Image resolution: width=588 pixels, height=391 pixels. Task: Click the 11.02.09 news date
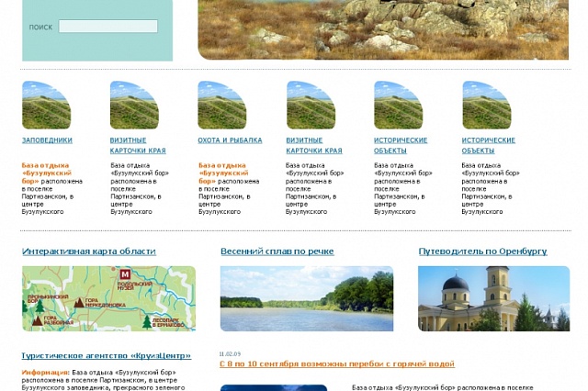point(230,354)
